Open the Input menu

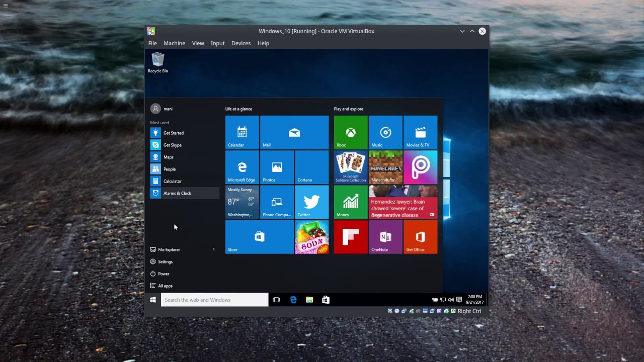tap(217, 43)
